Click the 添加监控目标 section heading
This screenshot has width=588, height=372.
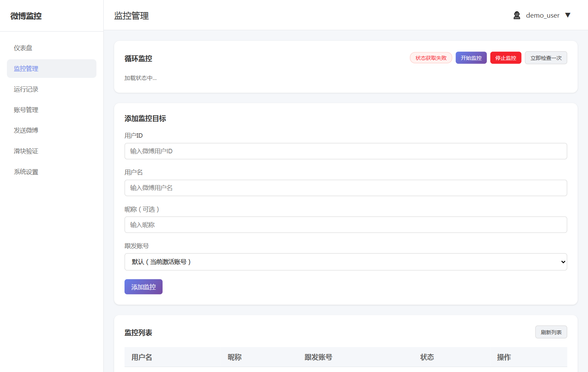(x=145, y=118)
